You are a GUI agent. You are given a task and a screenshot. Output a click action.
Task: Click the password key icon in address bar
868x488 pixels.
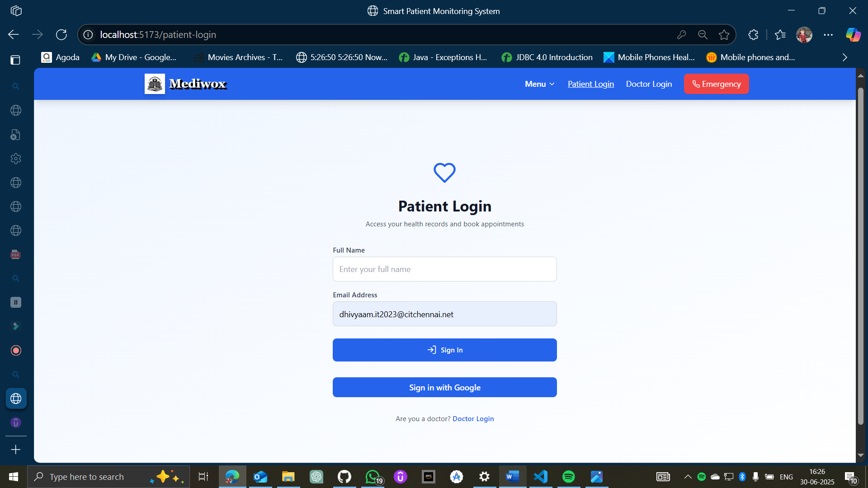[682, 35]
